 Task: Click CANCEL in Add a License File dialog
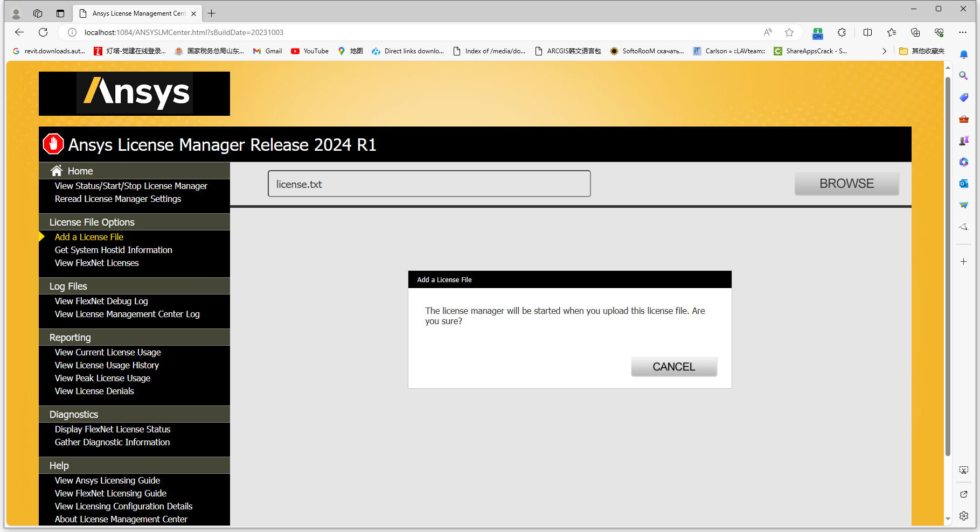coord(674,367)
